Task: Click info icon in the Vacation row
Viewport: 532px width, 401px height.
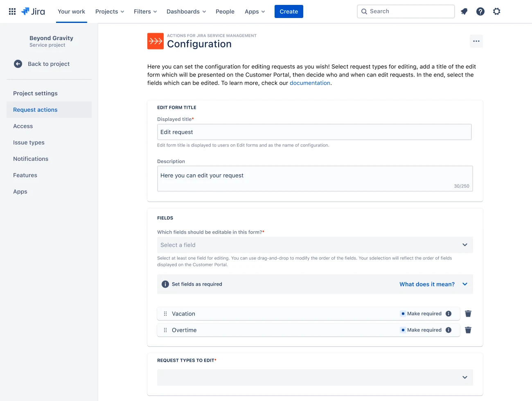Action: [449, 314]
